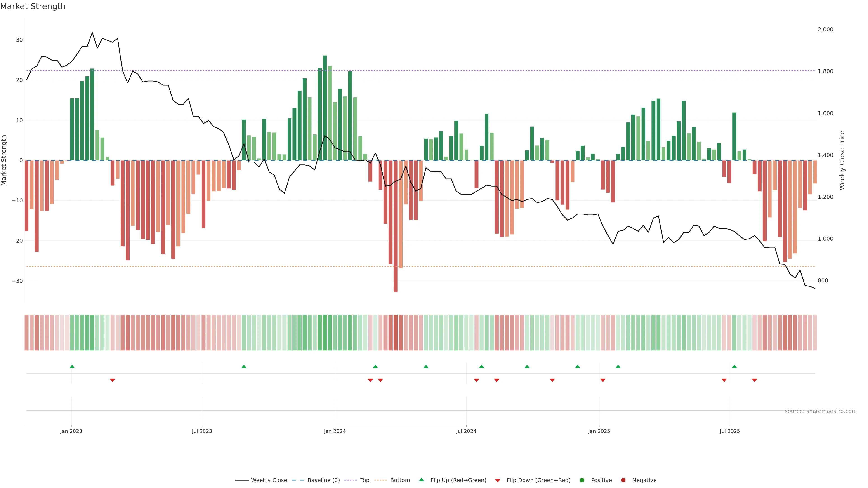
Task: Click the source: sharemaestro.com text
Action: (821, 411)
